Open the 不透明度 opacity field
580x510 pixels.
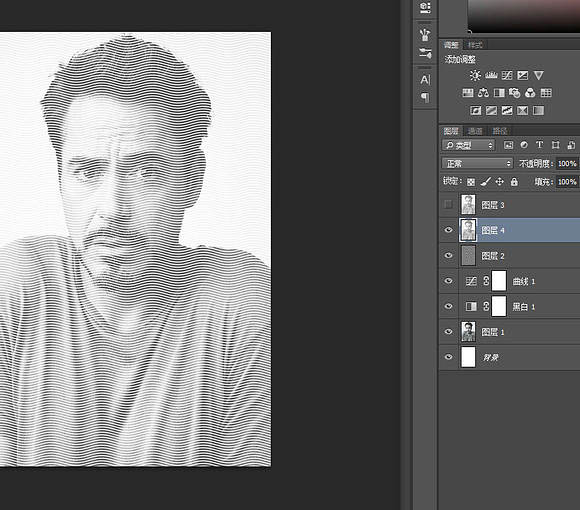(x=567, y=163)
